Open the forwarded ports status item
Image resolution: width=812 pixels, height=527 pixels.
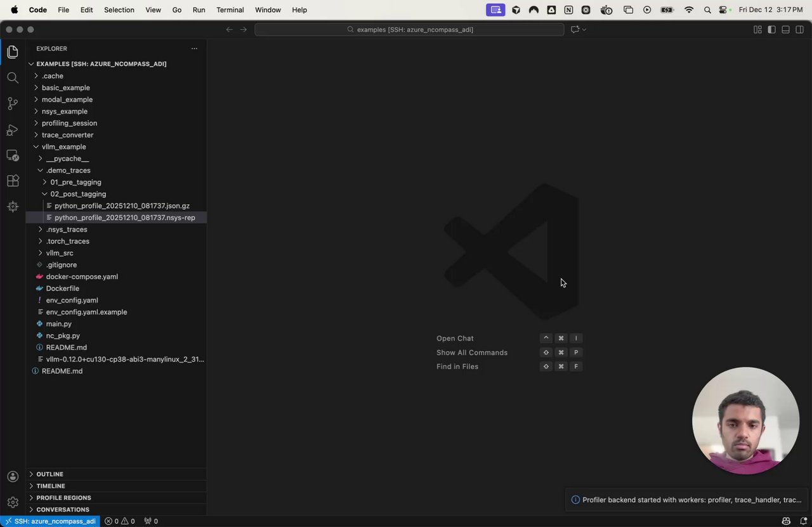tap(151, 521)
